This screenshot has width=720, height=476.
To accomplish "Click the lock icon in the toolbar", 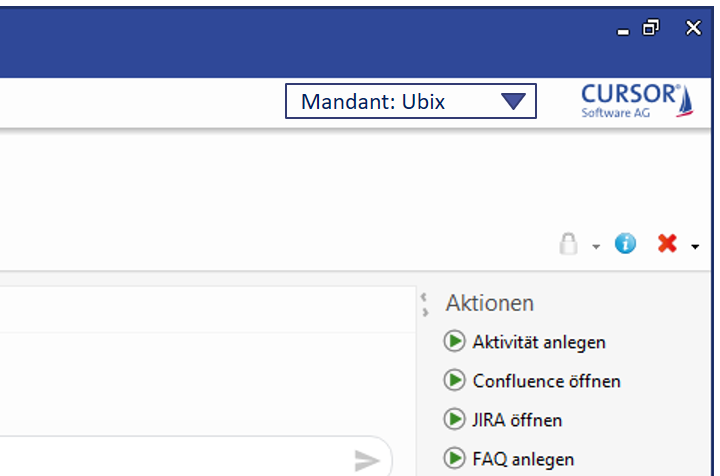I will click(x=569, y=243).
